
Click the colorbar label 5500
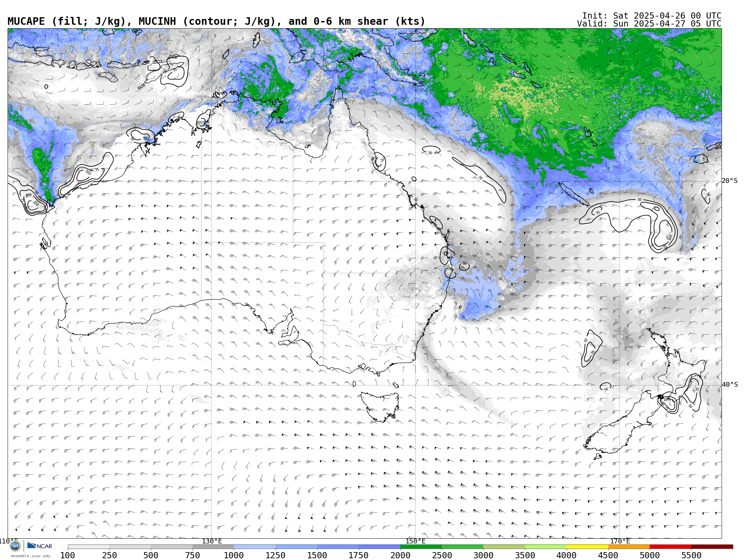[x=691, y=555]
